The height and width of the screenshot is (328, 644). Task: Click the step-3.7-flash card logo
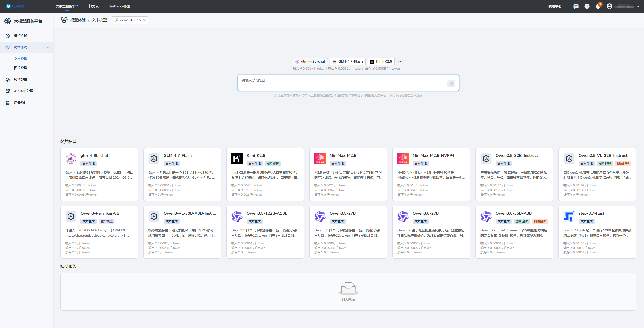(x=569, y=216)
